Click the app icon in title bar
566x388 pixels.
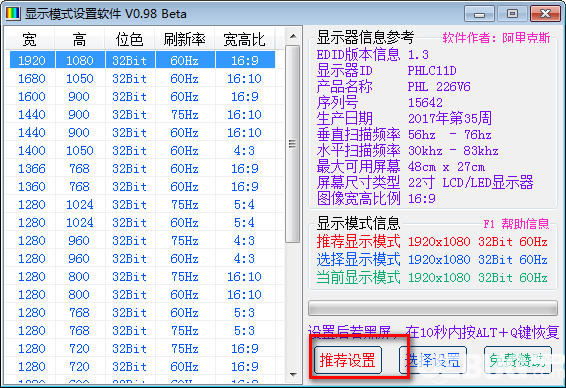[x=13, y=14]
